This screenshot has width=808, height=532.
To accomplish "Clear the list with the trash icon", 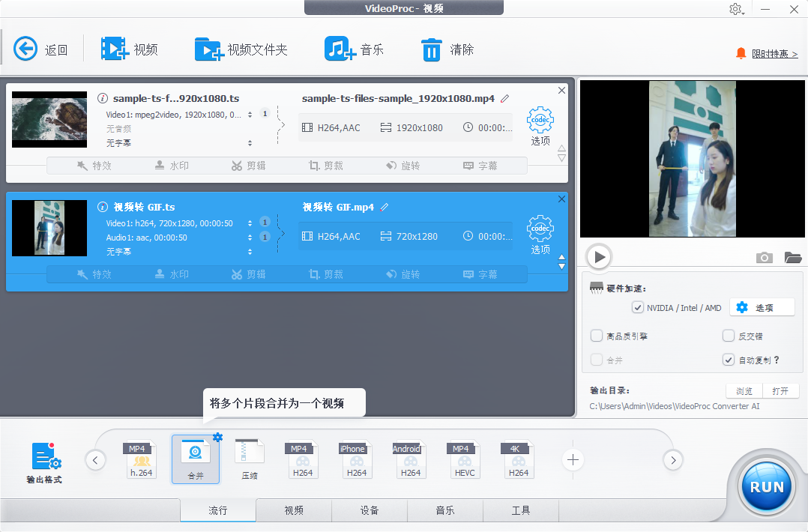I will click(x=431, y=49).
